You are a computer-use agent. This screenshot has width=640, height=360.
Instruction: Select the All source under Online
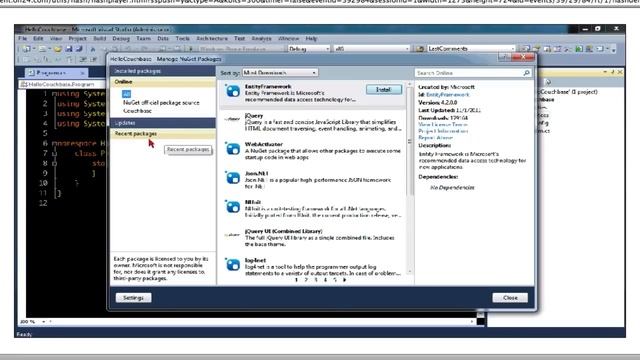127,94
